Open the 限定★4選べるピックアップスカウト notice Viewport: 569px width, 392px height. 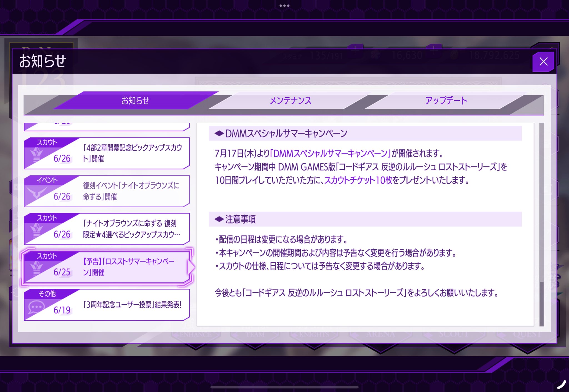click(x=107, y=229)
